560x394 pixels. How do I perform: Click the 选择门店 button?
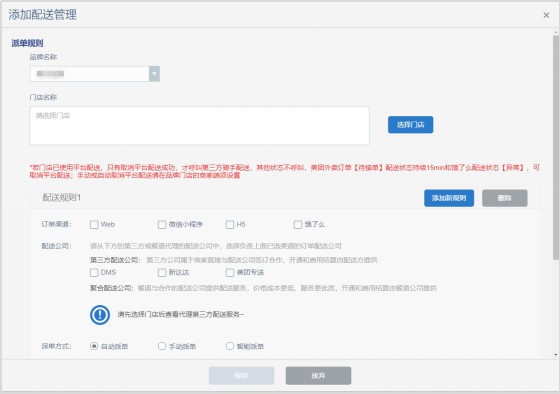pos(410,125)
